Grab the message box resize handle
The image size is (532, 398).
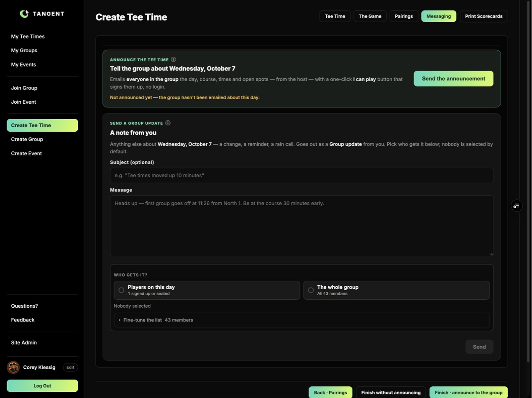[x=491, y=254]
